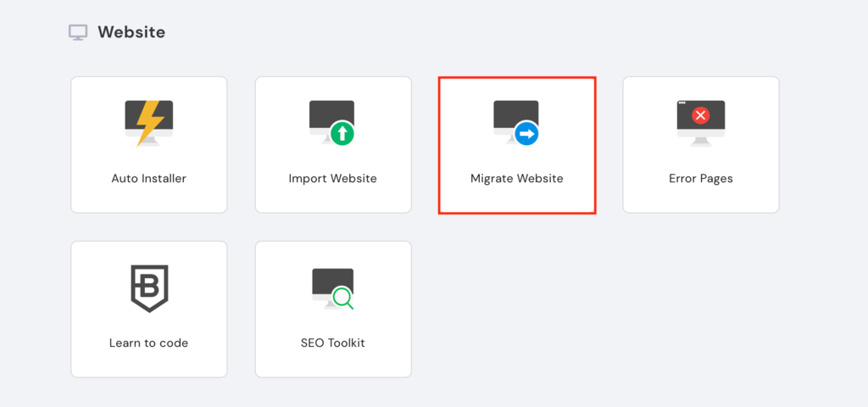868x407 pixels.
Task: Click the Auto Installer lightning bolt icon
Action: tap(149, 124)
